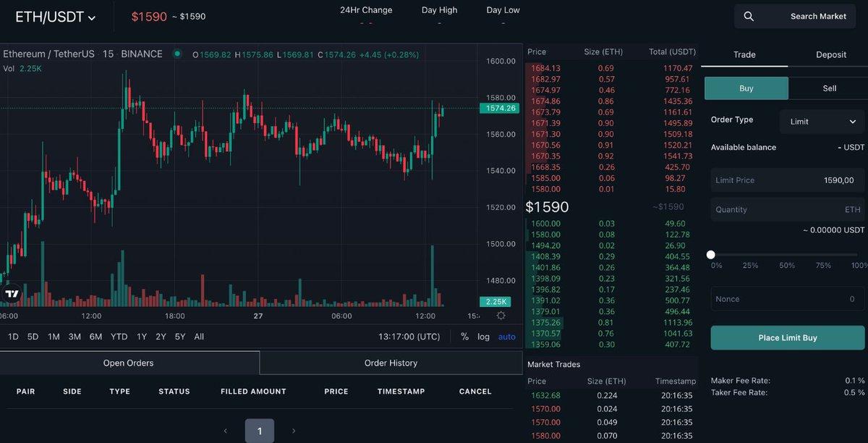868x443 pixels.
Task: Click the Place Limit Buy button
Action: click(x=788, y=338)
